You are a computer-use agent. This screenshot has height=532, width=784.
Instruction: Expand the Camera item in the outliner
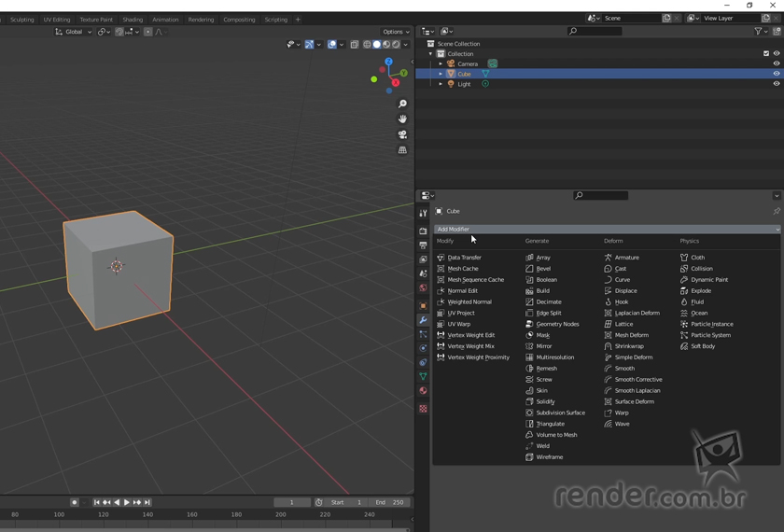coord(441,63)
